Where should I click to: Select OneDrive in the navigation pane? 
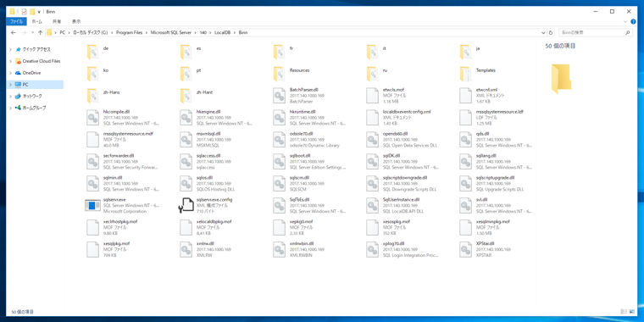[x=31, y=73]
